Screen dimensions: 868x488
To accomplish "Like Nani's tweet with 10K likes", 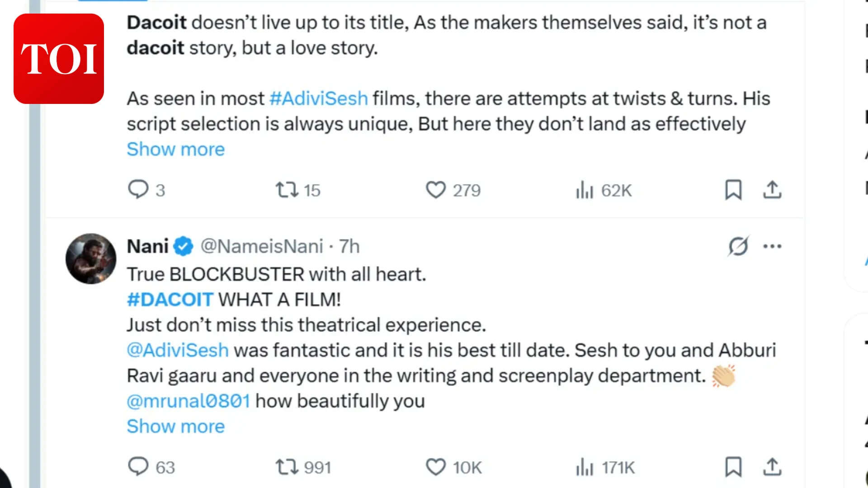I will (x=436, y=467).
